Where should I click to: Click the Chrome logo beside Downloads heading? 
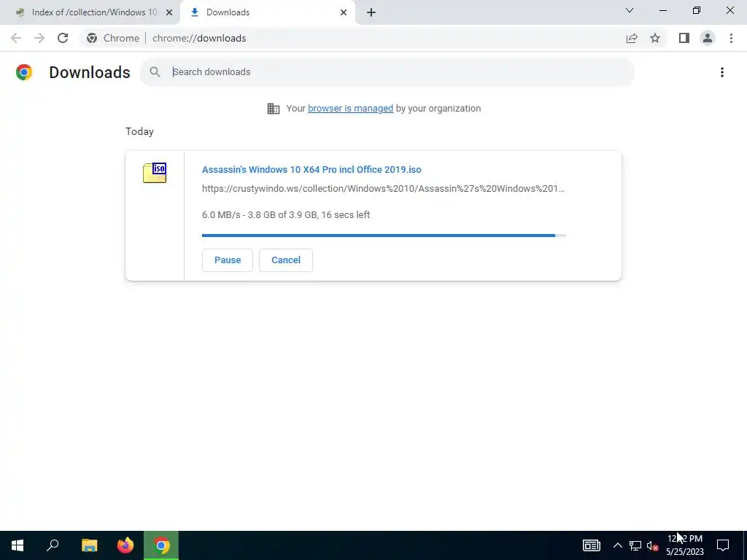point(24,72)
